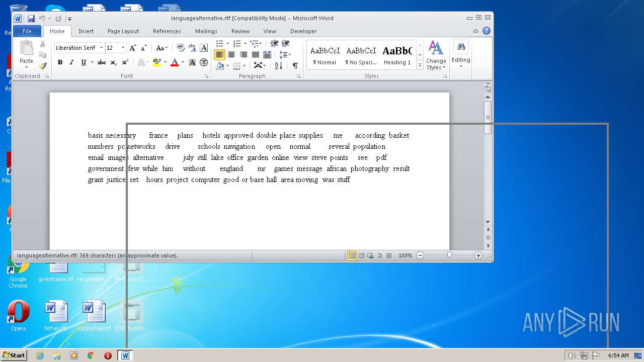Image resolution: width=644 pixels, height=362 pixels.
Task: Switch to Developer tab
Action: [303, 31]
